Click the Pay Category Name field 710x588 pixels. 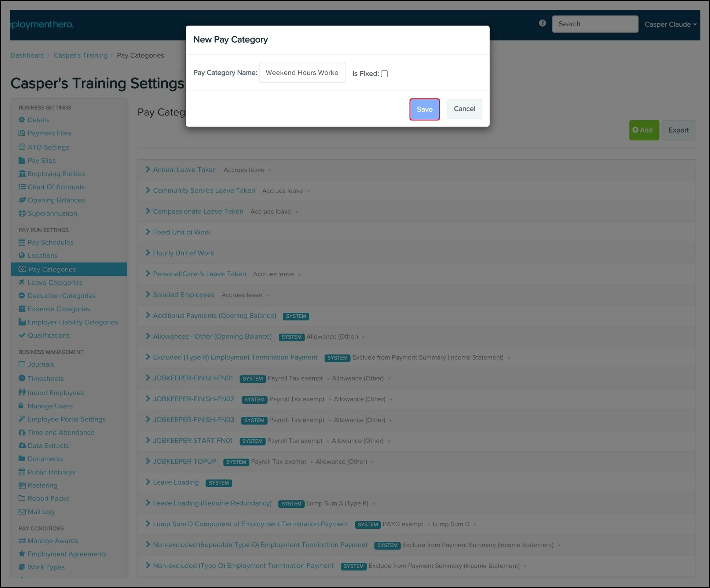coord(302,73)
